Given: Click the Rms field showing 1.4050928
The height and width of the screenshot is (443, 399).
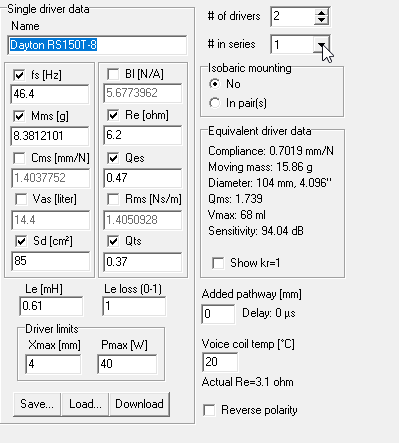Looking at the screenshot, I should click(x=143, y=220).
